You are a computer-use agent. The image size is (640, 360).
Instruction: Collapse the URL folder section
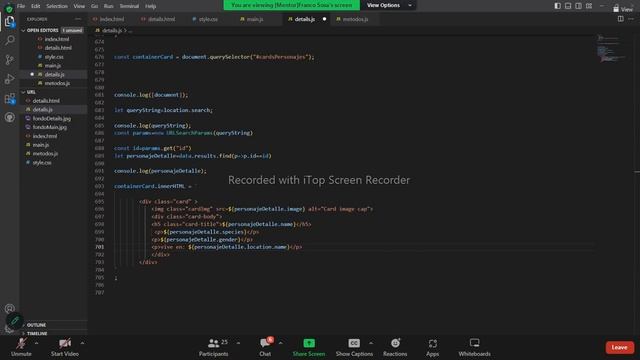(53, 92)
